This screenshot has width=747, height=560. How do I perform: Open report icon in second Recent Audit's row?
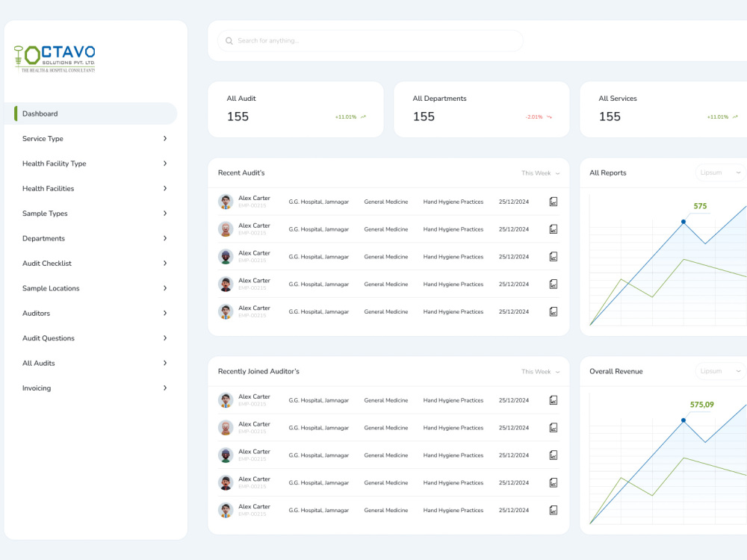[553, 229]
